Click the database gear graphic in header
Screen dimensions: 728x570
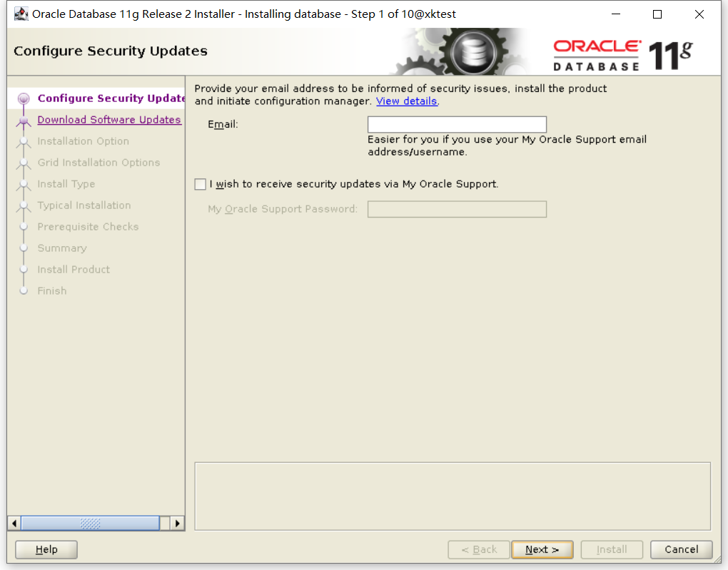pyautogui.click(x=465, y=52)
